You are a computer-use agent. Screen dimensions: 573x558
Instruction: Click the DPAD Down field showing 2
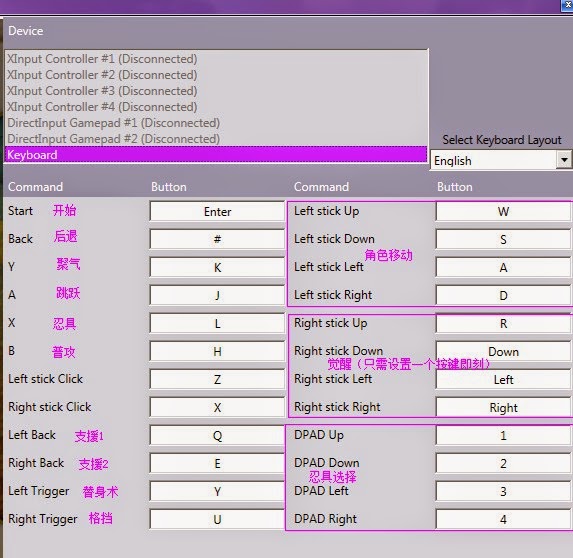pos(504,463)
